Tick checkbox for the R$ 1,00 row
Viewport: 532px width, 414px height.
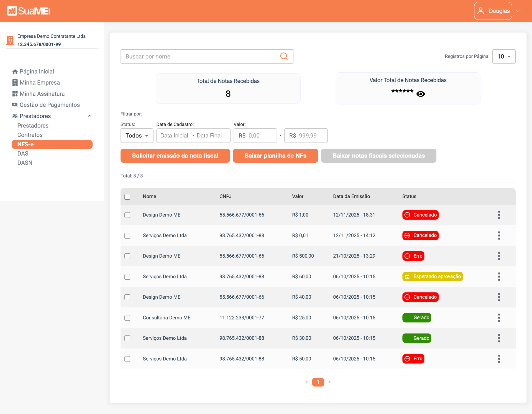(x=127, y=215)
